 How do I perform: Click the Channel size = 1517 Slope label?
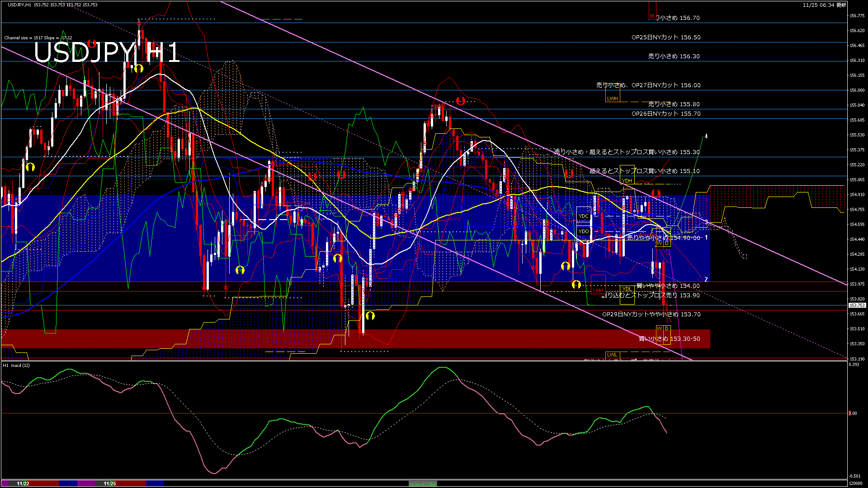(38, 38)
